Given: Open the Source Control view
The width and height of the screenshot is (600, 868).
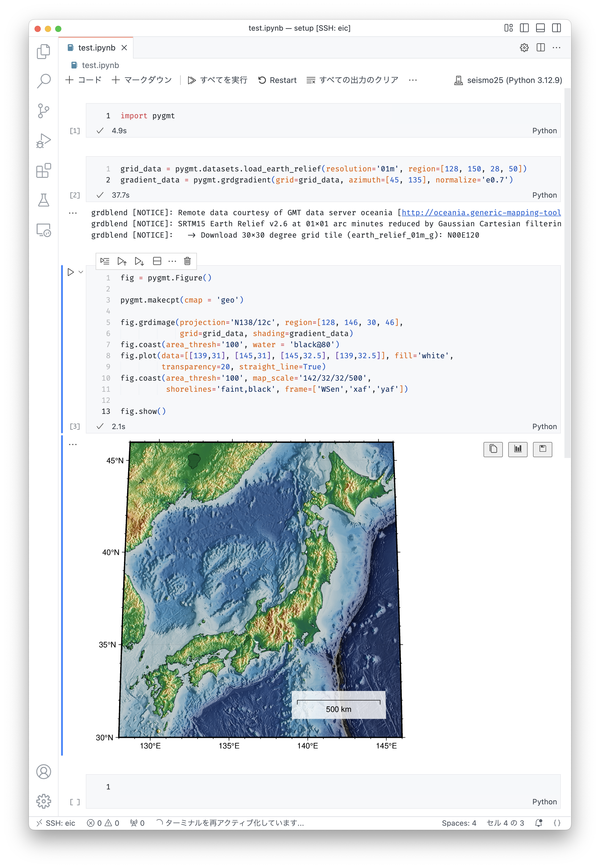Looking at the screenshot, I should [x=44, y=111].
